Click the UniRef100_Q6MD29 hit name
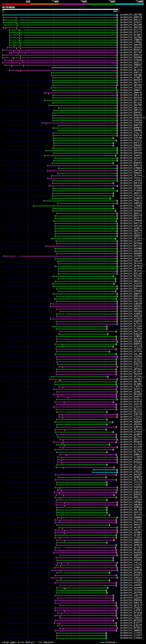The width and height of the screenshot is (146, 644). coord(131,477)
